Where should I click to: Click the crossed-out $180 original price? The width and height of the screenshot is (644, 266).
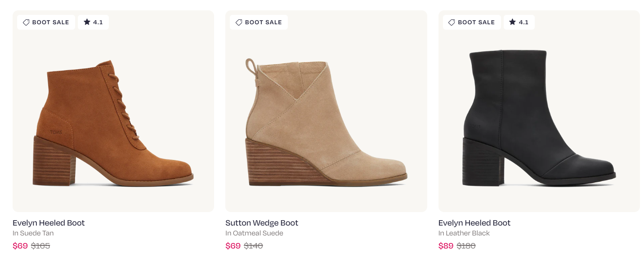(466, 246)
